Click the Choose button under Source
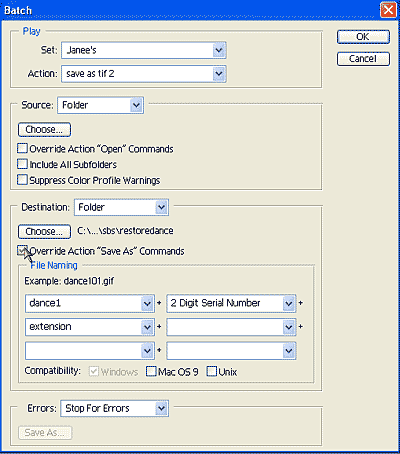Image resolution: width=400 pixels, height=454 pixels. pos(44,130)
